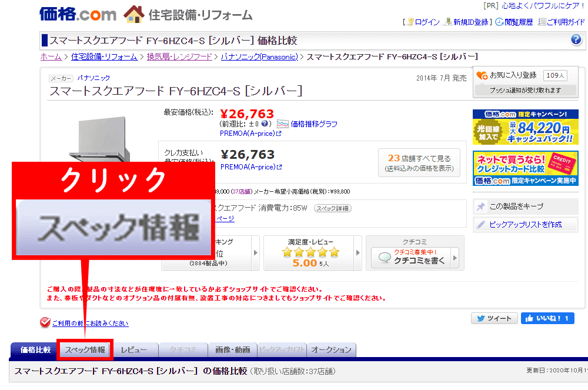588x390 pixels.
Task: Expand the 満足度・レビュー arrow
Action: tap(358, 253)
